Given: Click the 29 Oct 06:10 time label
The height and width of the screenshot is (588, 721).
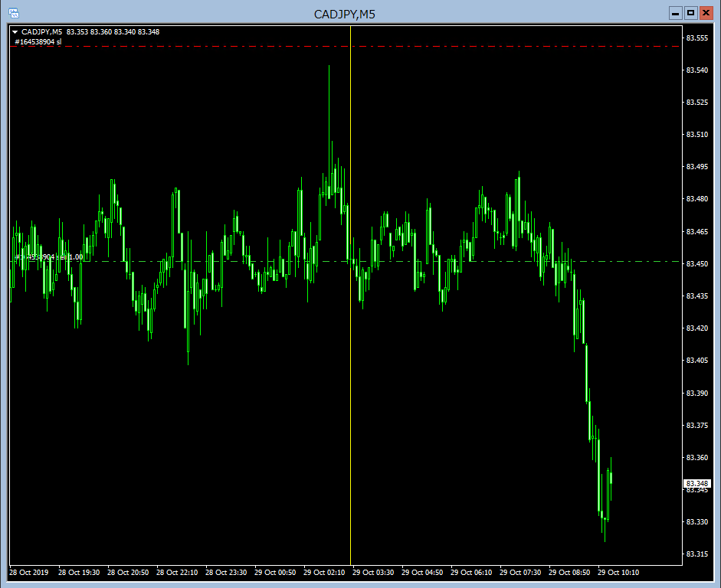Looking at the screenshot, I should click(x=471, y=573).
